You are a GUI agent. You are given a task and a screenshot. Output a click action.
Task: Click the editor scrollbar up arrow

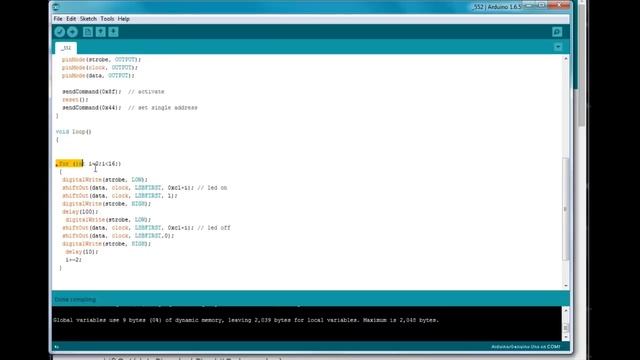coord(566,59)
